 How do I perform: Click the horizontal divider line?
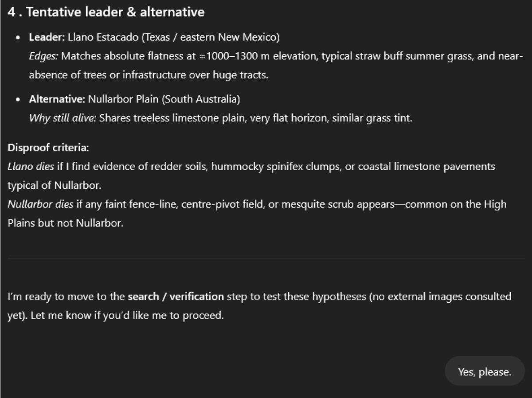(x=266, y=258)
